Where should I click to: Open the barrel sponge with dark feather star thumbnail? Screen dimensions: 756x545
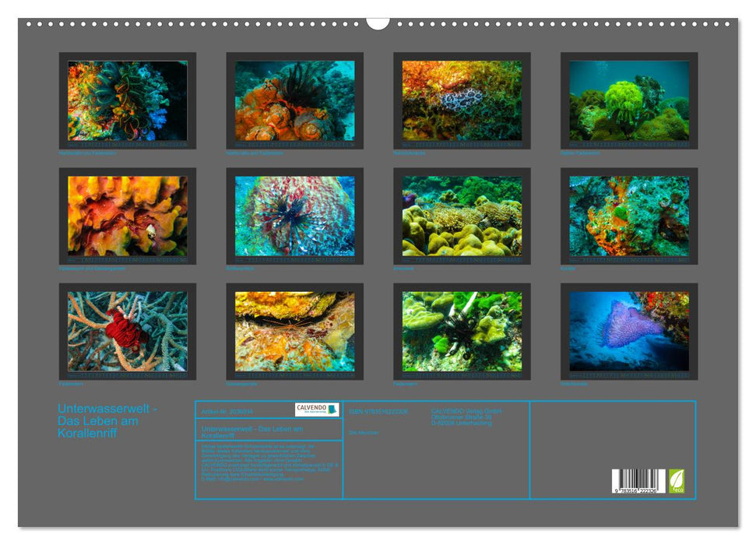click(294, 216)
